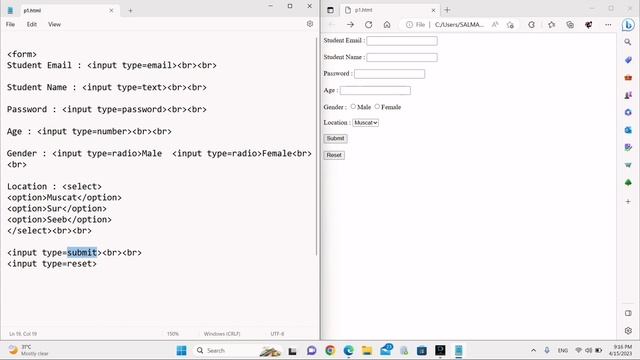Open Collections icon in Edge toolbar
The height and width of the screenshot is (360, 640).
pos(570,25)
